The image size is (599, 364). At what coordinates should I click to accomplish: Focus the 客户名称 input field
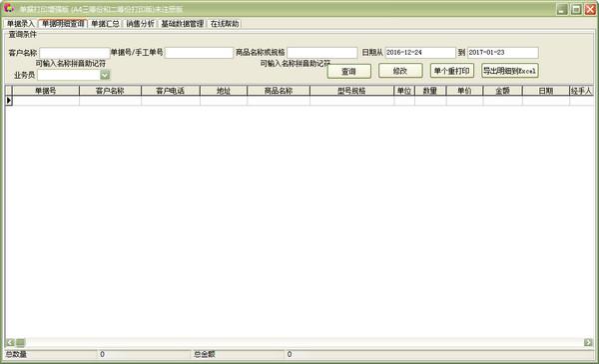click(75, 53)
